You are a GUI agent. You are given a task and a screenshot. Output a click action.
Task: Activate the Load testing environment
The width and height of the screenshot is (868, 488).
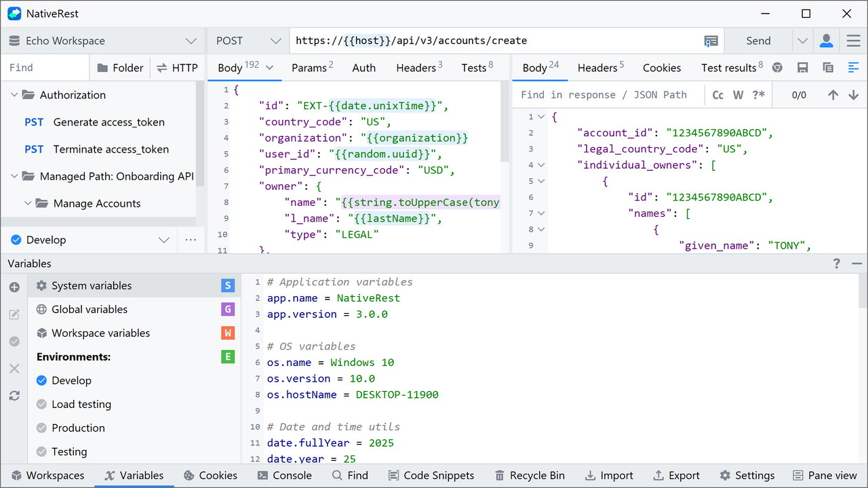(x=81, y=404)
